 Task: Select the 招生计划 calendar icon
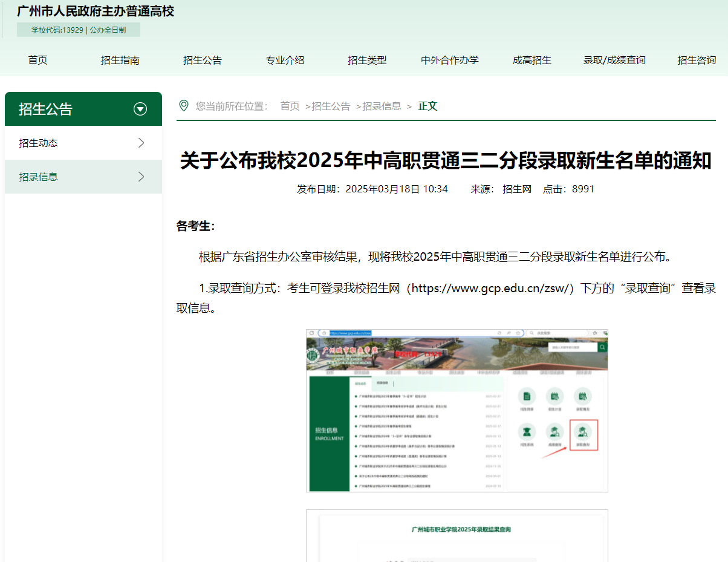[x=554, y=396]
